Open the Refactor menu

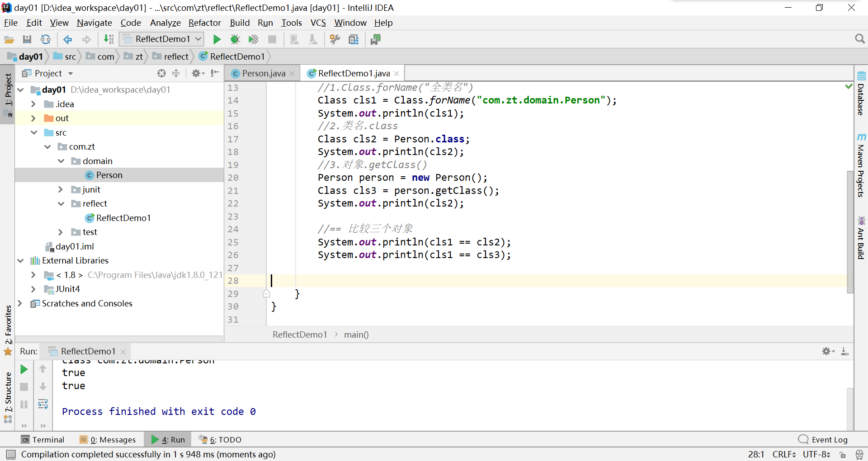[204, 23]
